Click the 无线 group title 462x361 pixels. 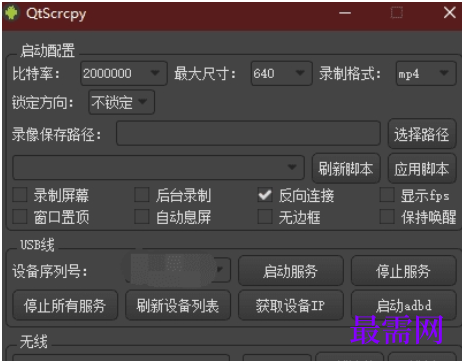coord(34,341)
